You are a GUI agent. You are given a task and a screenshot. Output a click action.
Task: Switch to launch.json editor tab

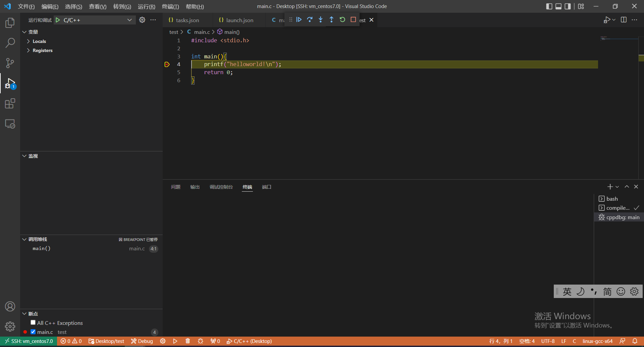[x=240, y=20]
